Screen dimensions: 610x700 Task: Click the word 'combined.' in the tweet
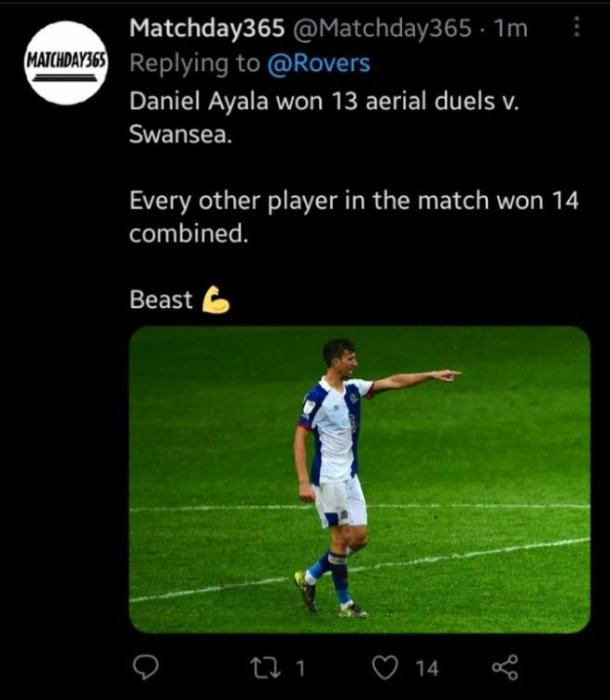(x=188, y=233)
